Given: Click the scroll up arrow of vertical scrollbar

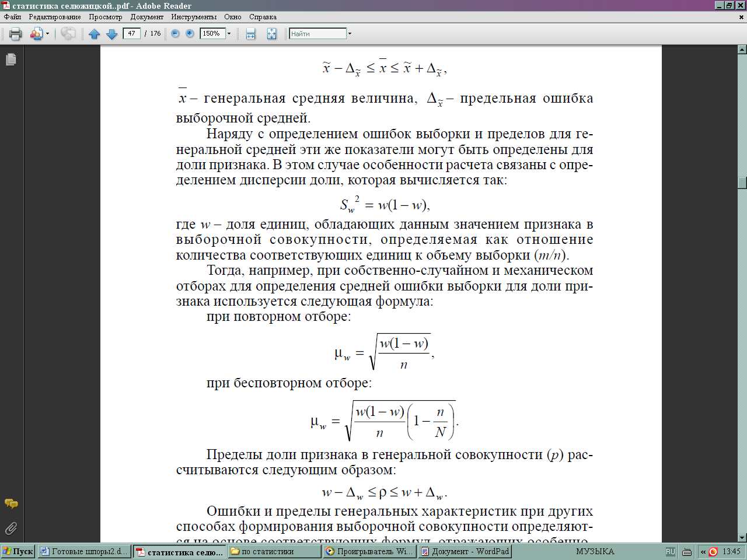Looking at the screenshot, I should point(742,50).
